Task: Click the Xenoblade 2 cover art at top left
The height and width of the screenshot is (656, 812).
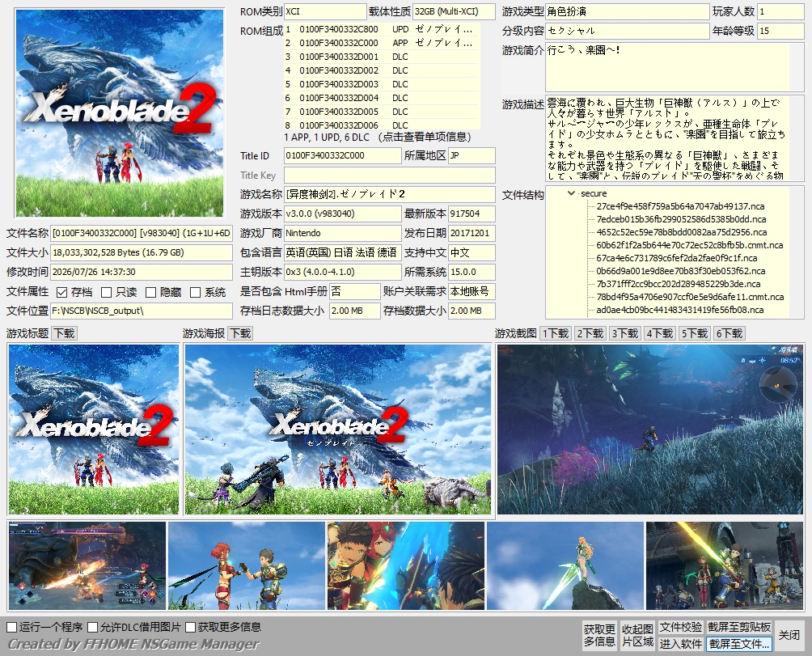Action: tap(120, 113)
